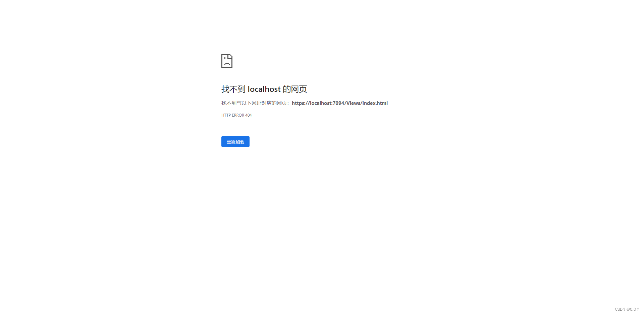Click the 404 error code number

pyautogui.click(x=249, y=115)
